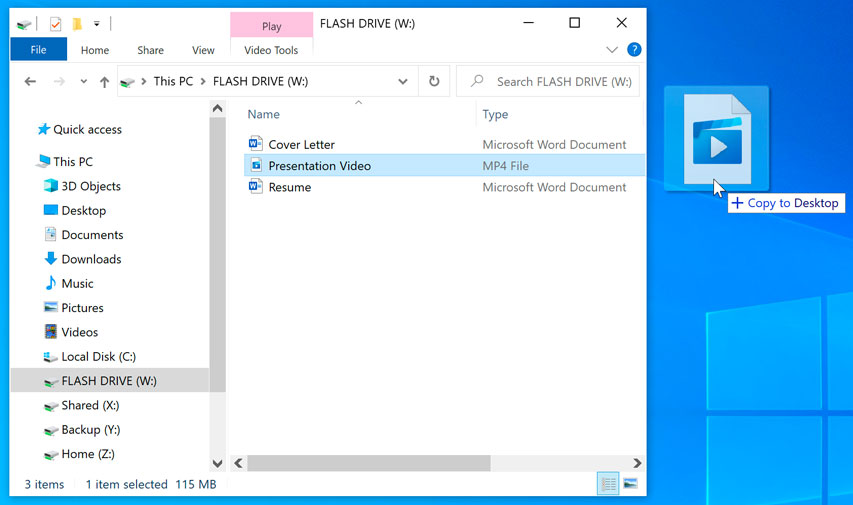Go back with the left arrow

(30, 82)
